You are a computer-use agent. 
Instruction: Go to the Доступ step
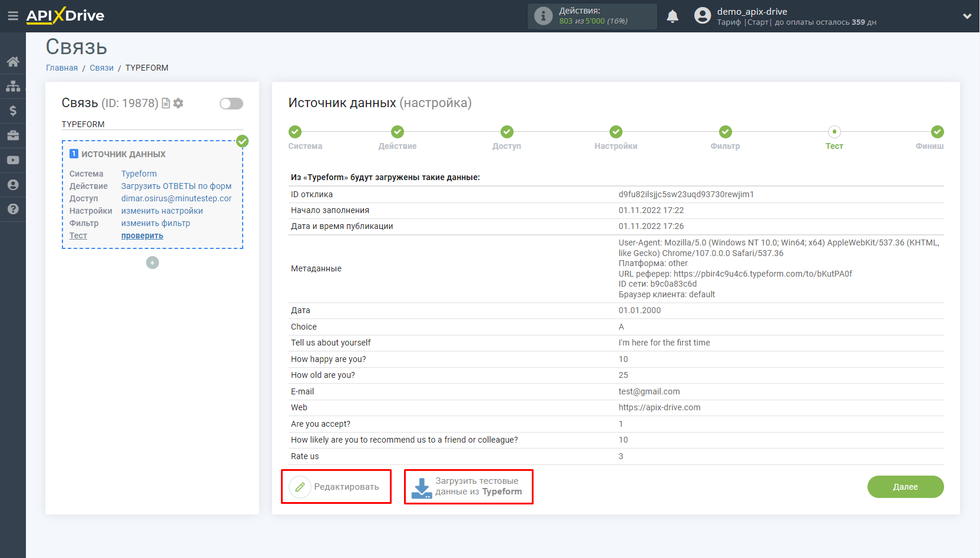click(x=506, y=138)
